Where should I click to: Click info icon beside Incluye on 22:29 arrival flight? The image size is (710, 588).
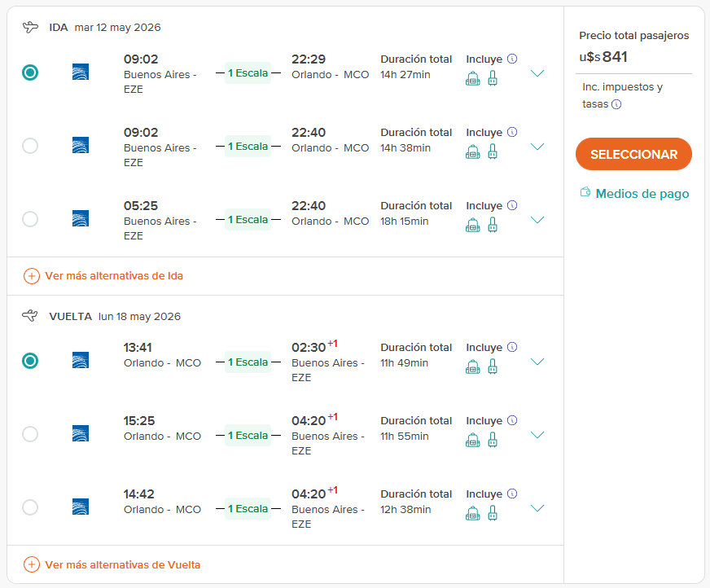(512, 59)
